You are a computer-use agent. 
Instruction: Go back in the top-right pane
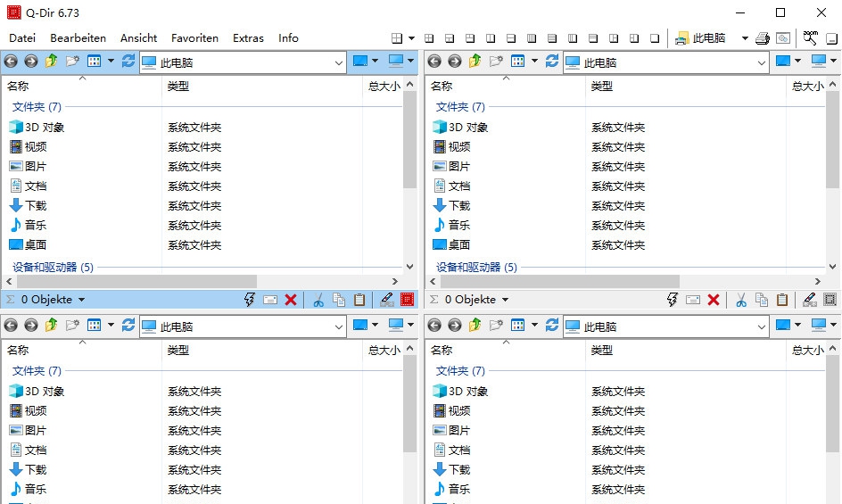tap(434, 62)
